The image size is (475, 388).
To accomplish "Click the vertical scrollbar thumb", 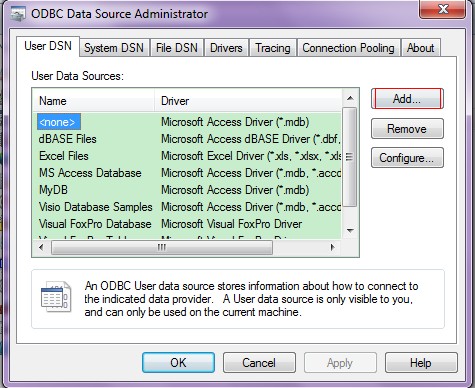I will pos(350,157).
